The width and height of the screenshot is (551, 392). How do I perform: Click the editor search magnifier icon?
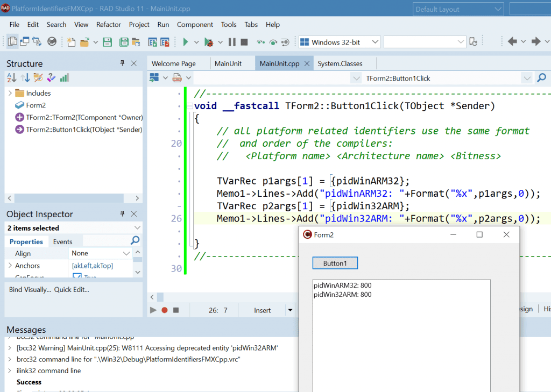point(541,78)
